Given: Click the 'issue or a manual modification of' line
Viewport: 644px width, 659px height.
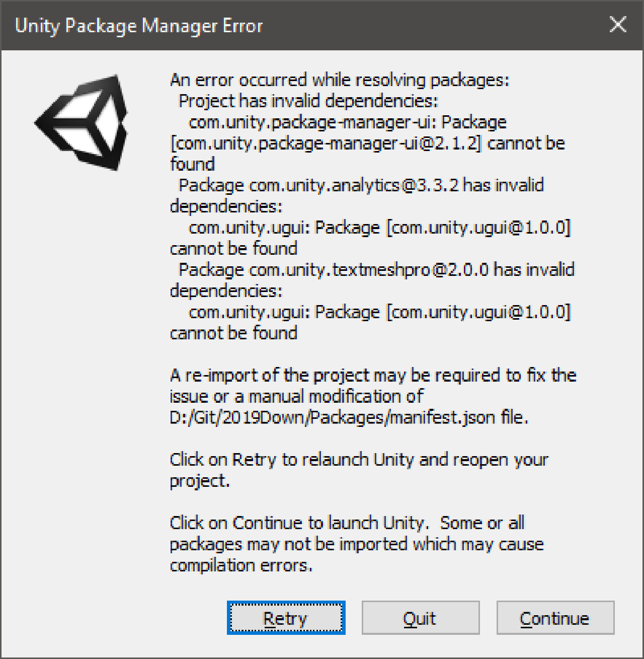Looking at the screenshot, I should point(296,397).
